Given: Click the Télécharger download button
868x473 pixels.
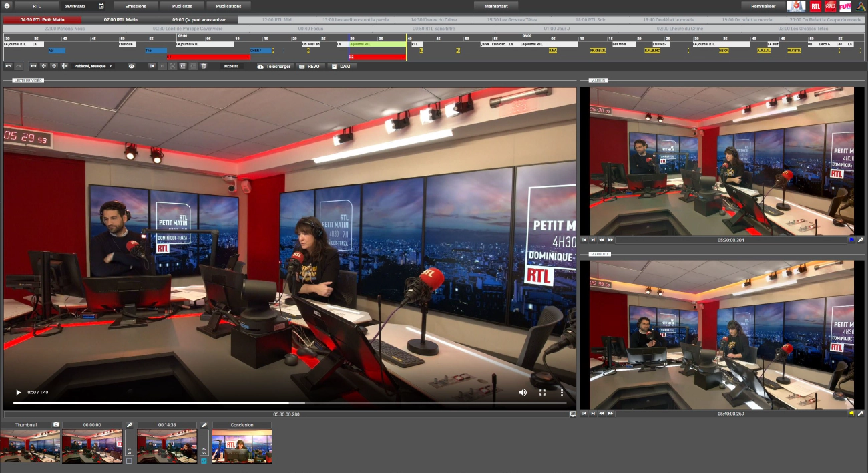Looking at the screenshot, I should (x=274, y=66).
